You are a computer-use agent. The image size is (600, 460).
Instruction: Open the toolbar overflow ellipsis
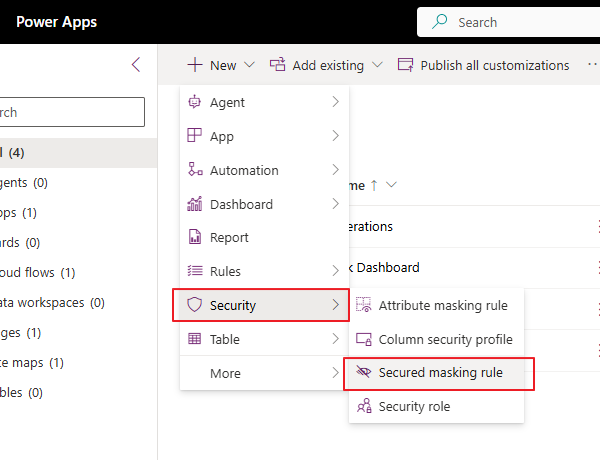tap(592, 65)
